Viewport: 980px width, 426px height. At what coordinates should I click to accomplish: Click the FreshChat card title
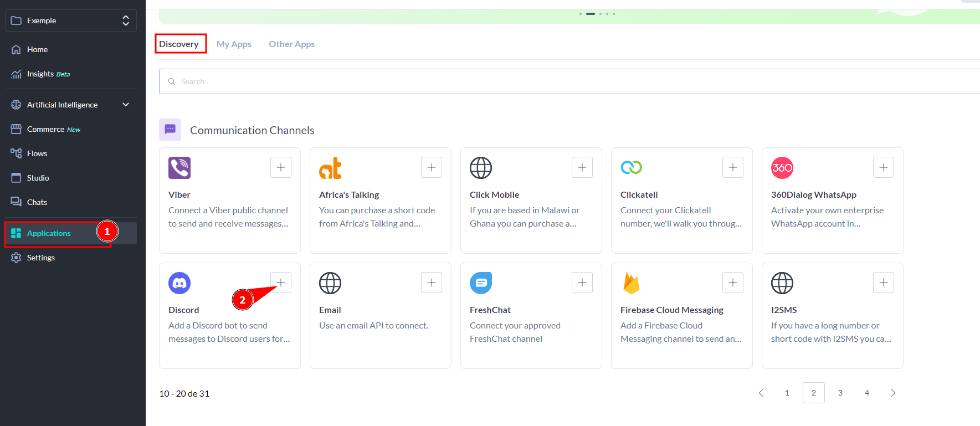[x=490, y=310]
